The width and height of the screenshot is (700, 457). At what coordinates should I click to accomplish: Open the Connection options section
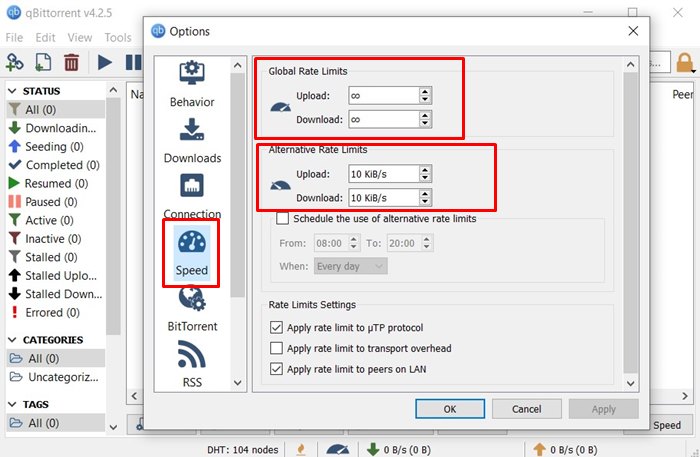pyautogui.click(x=192, y=196)
